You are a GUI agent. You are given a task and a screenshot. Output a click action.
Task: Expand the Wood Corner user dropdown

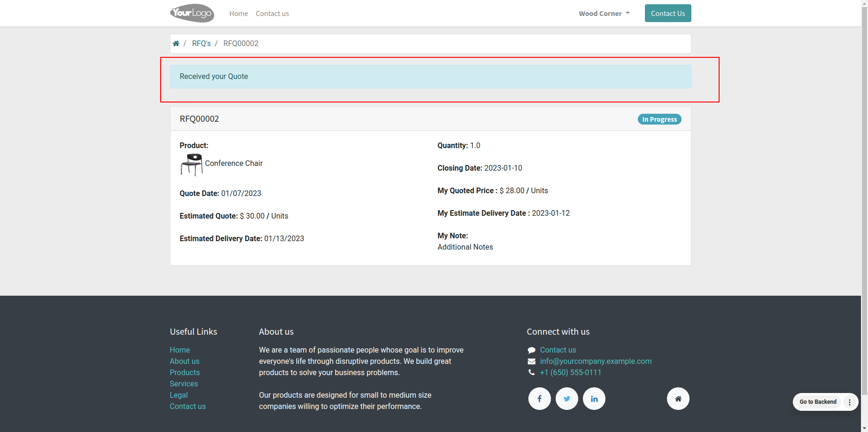tap(604, 14)
